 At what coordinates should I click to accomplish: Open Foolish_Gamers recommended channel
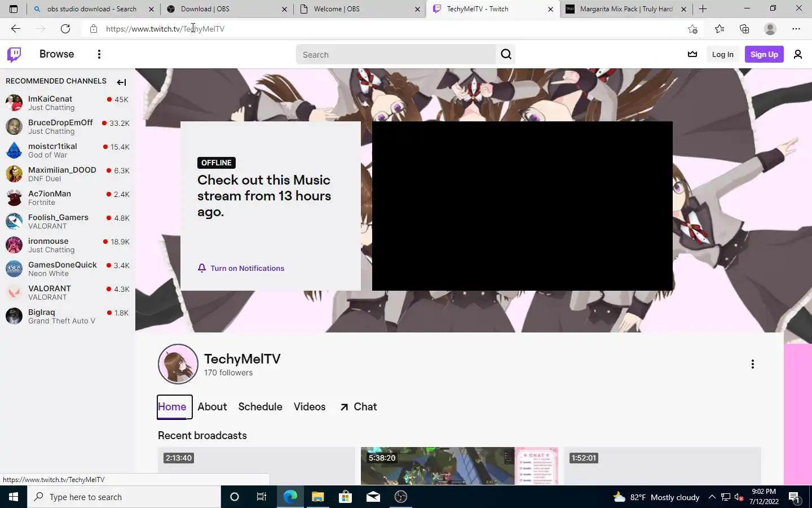[68, 221]
